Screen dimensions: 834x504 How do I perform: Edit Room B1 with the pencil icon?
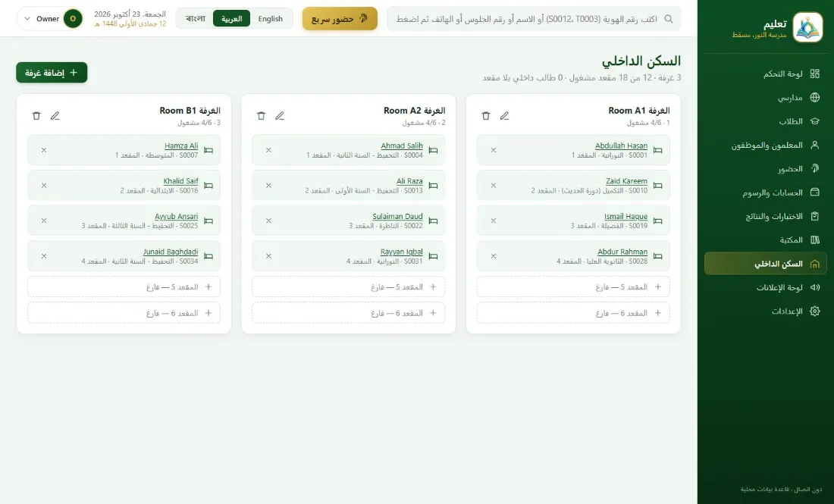click(x=55, y=115)
